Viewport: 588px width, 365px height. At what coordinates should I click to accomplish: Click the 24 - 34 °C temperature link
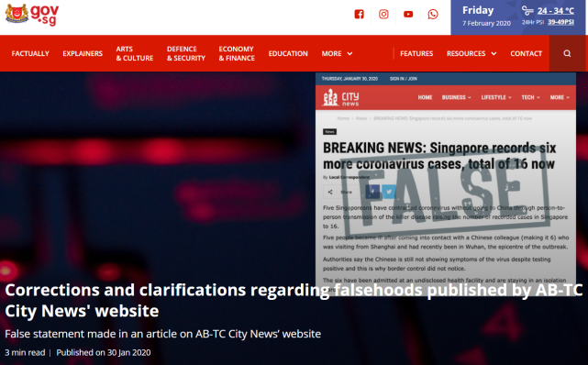[555, 11]
